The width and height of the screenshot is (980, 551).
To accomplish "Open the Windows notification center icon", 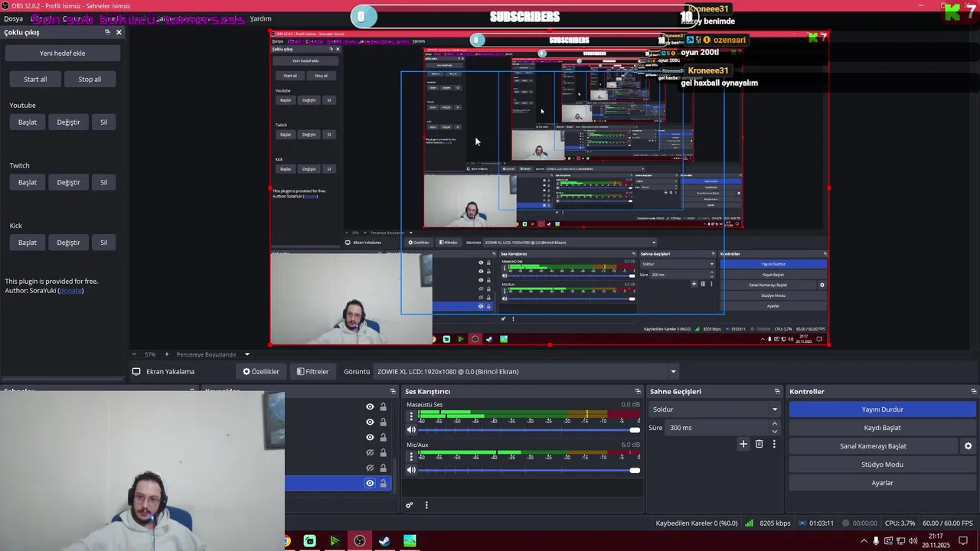I will pos(964,541).
